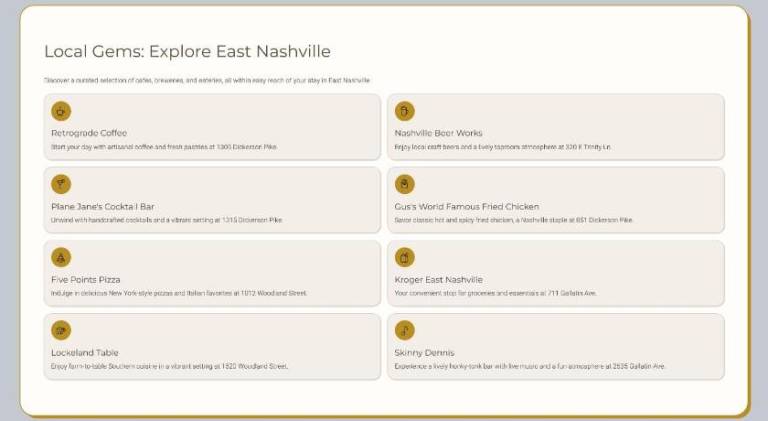Open the Nashville Beer Works title
This screenshot has height=421, width=768.
point(438,133)
